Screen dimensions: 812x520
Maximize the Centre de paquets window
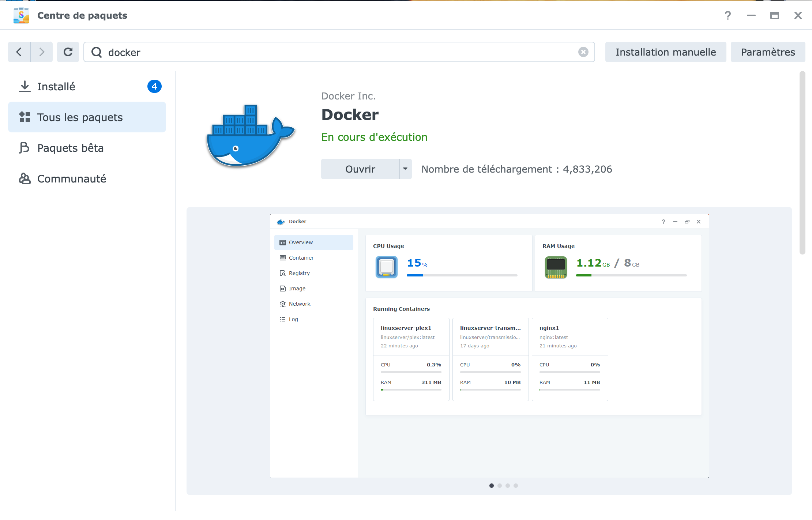775,15
